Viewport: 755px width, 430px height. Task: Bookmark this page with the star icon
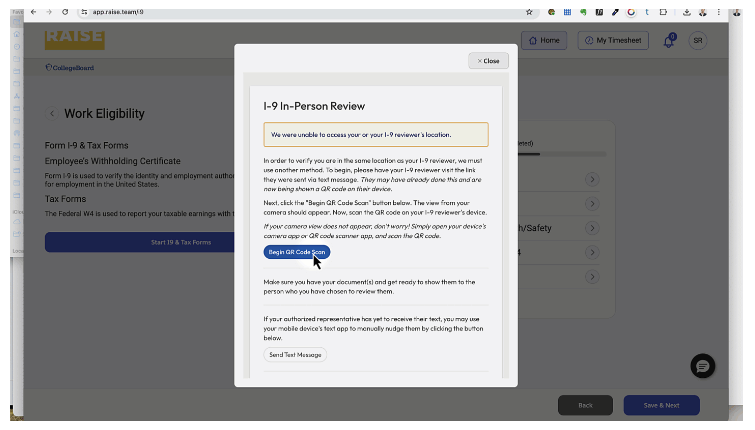pyautogui.click(x=529, y=12)
